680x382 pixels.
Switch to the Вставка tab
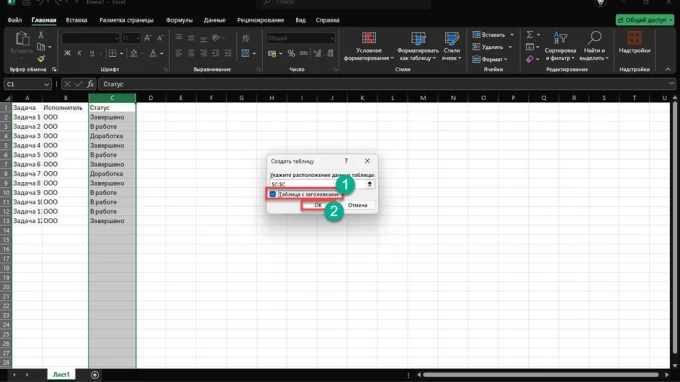[76, 20]
